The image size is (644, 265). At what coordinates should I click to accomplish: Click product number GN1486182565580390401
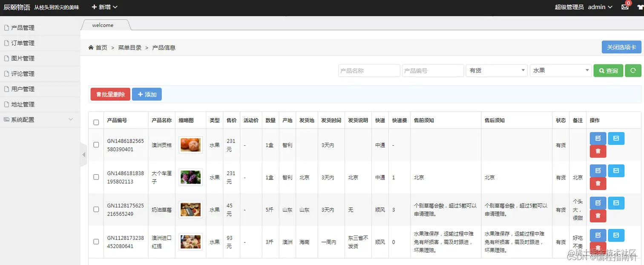pos(125,145)
